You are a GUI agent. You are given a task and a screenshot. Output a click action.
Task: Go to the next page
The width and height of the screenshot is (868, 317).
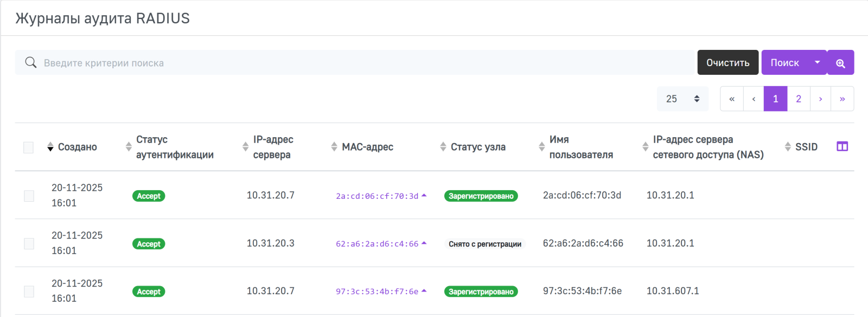[820, 99]
